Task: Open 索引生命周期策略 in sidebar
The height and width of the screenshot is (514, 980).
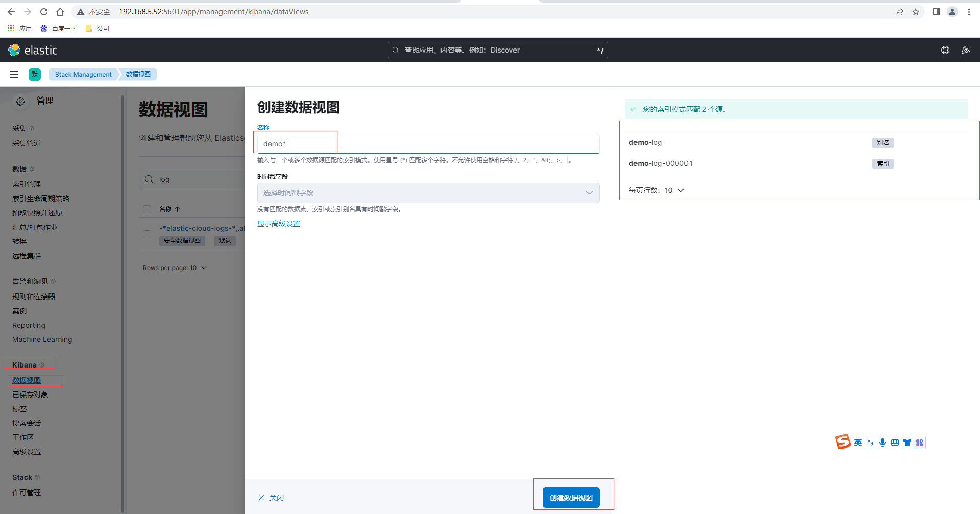Action: tap(41, 199)
